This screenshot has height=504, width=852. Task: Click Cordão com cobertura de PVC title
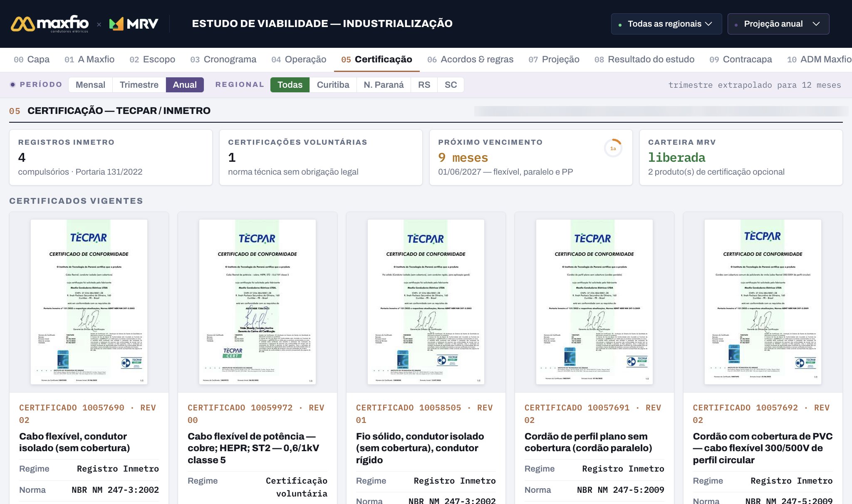[763, 448]
